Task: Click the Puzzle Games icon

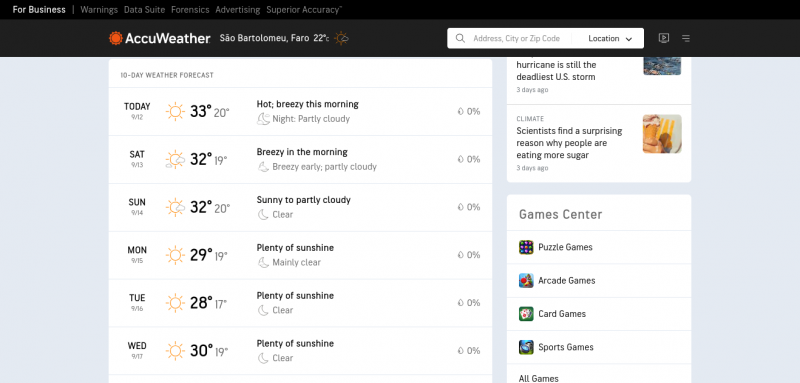Action: click(x=526, y=247)
